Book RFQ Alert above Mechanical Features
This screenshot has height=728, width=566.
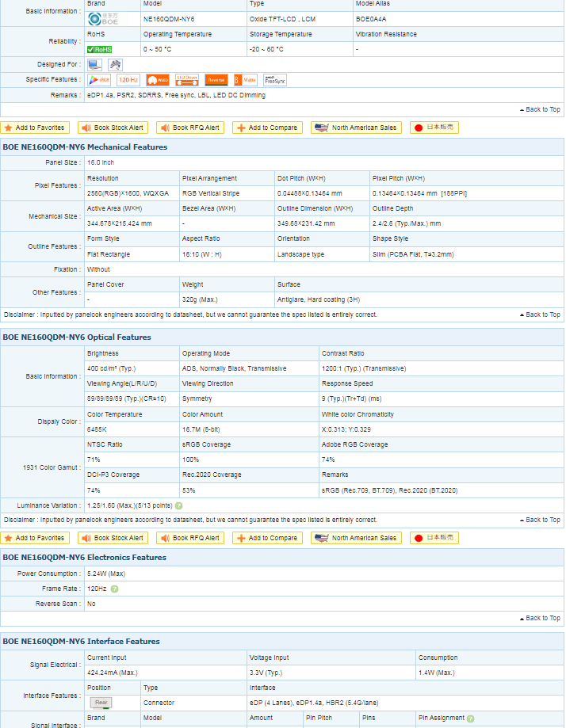[190, 128]
